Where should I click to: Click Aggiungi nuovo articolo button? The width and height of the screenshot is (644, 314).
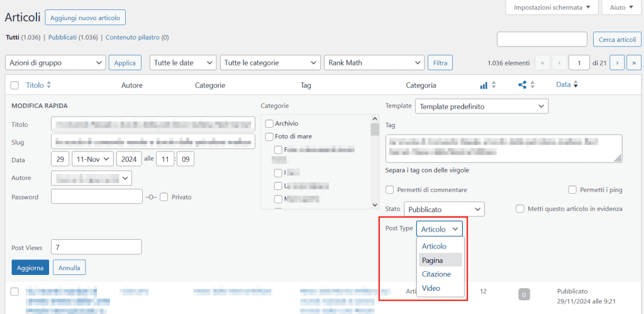click(x=85, y=18)
